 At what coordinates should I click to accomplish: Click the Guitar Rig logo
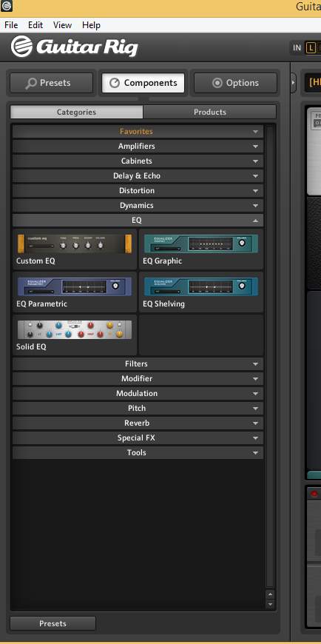pyautogui.click(x=74, y=47)
